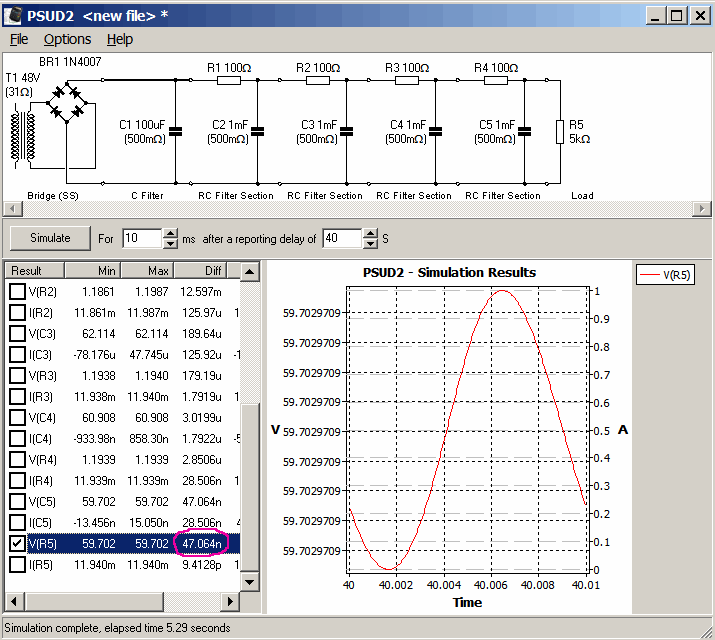Screen dimensions: 715x640
Task: Enable the V(R2) trace checkbox
Action: pyautogui.click(x=17, y=291)
